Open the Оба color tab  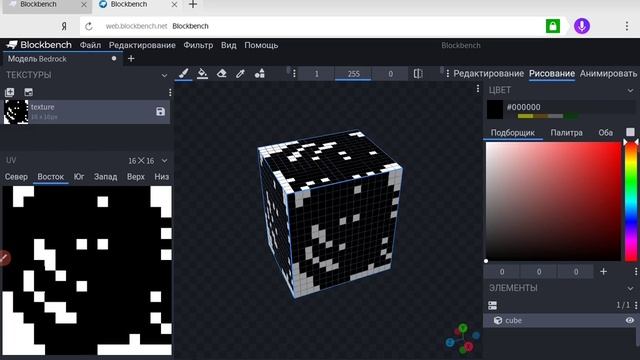tap(605, 133)
